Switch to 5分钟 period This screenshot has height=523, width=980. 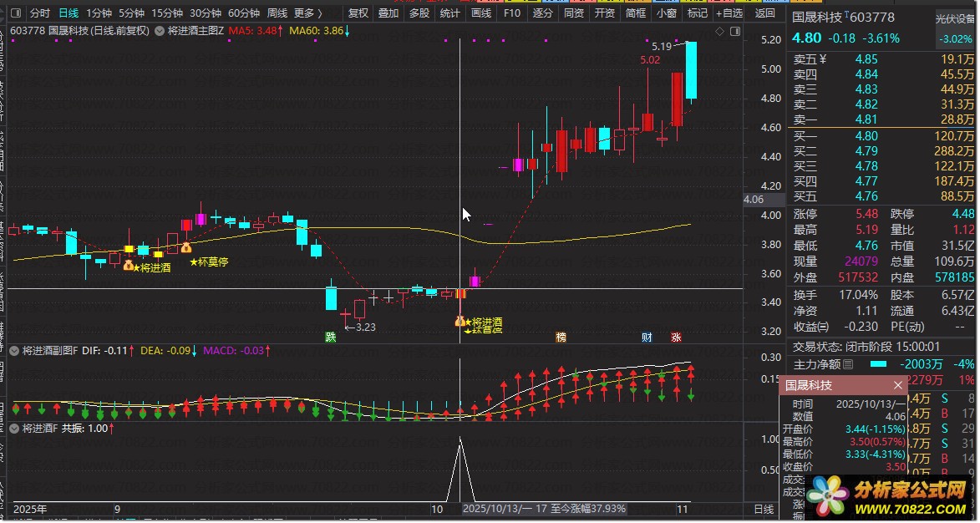(131, 13)
